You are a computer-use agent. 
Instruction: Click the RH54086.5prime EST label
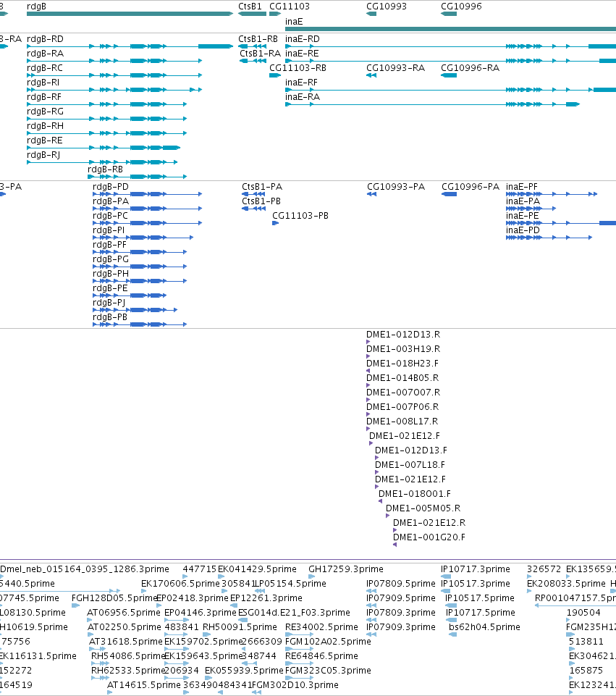pos(128,655)
